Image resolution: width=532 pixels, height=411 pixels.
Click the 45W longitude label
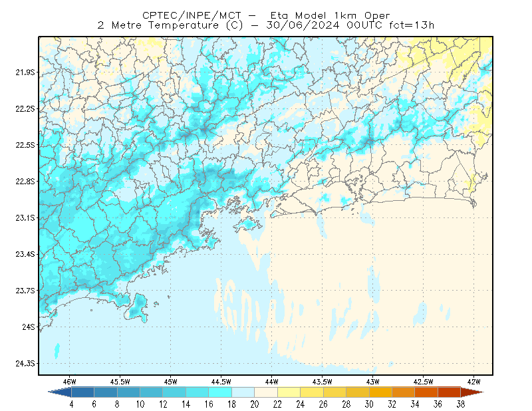click(x=171, y=382)
